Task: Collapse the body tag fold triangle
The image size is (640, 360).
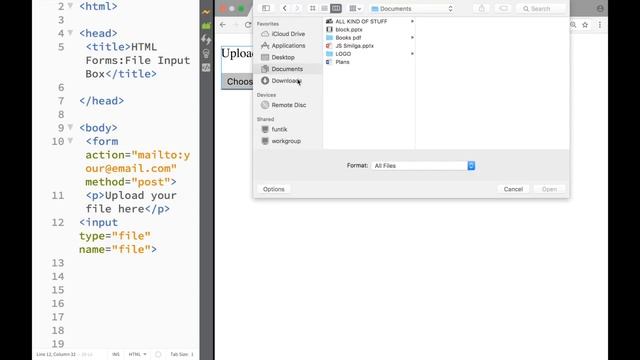Action: (70, 127)
